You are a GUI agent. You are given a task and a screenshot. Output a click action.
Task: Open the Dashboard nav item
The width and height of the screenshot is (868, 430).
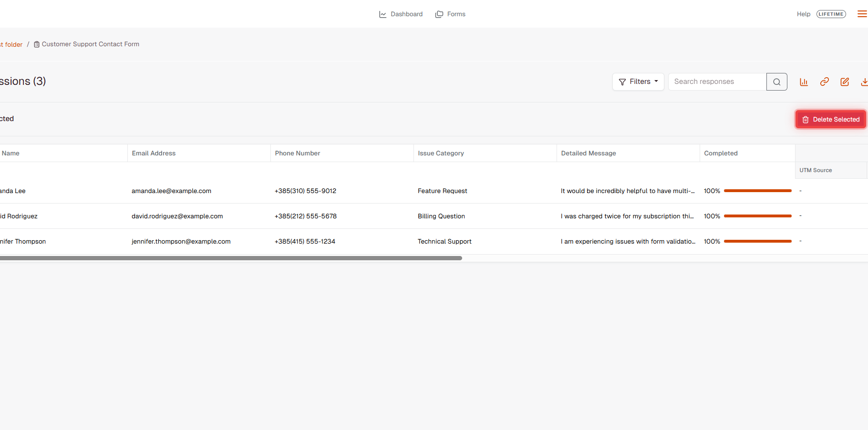click(401, 14)
